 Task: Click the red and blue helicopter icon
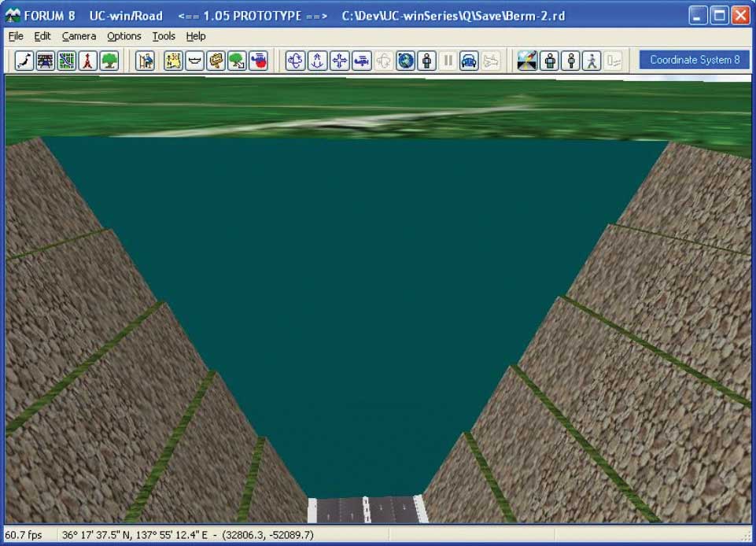click(259, 61)
